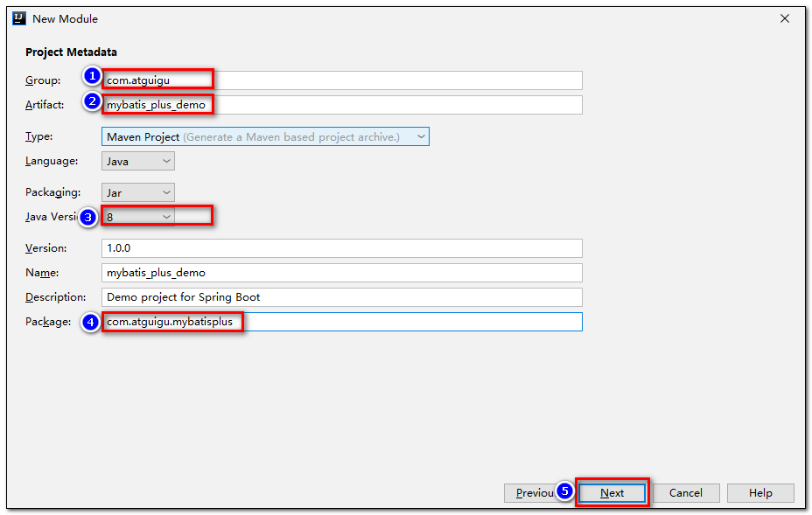Click the blue number 1 annotation marker
812x515 pixels.
click(x=93, y=78)
